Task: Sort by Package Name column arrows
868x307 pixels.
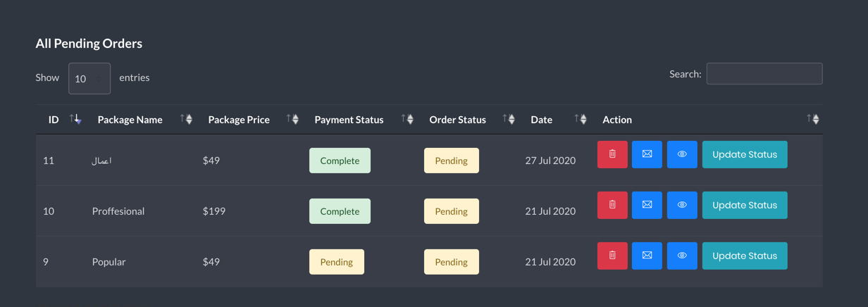Action: [x=186, y=119]
